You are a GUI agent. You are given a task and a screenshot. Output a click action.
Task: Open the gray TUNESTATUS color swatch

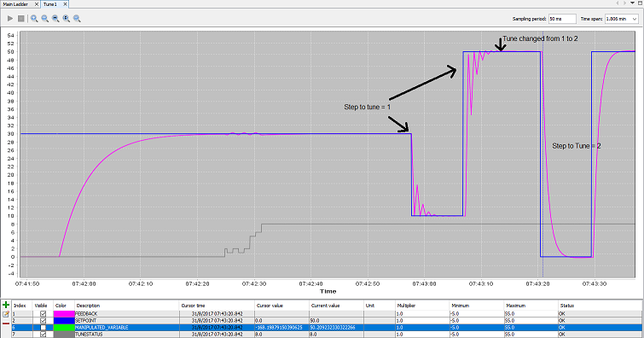(64, 335)
